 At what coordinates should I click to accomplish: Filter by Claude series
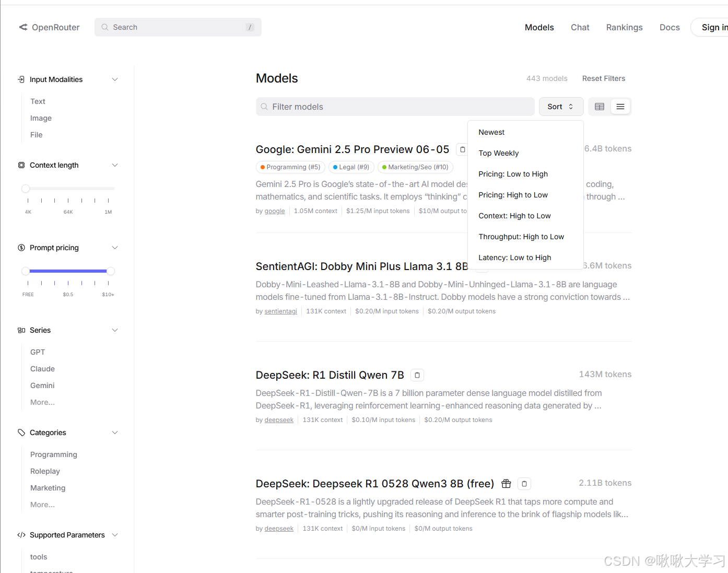pos(42,369)
